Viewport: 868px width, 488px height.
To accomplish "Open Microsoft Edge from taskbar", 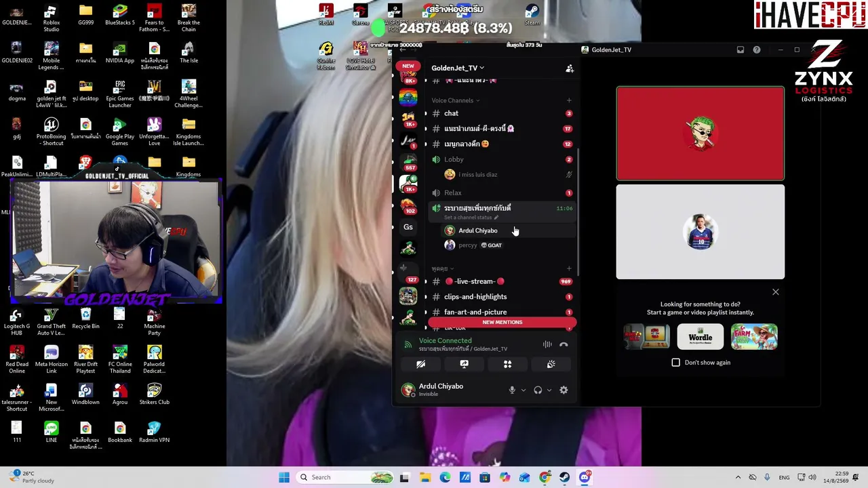I will point(445,477).
